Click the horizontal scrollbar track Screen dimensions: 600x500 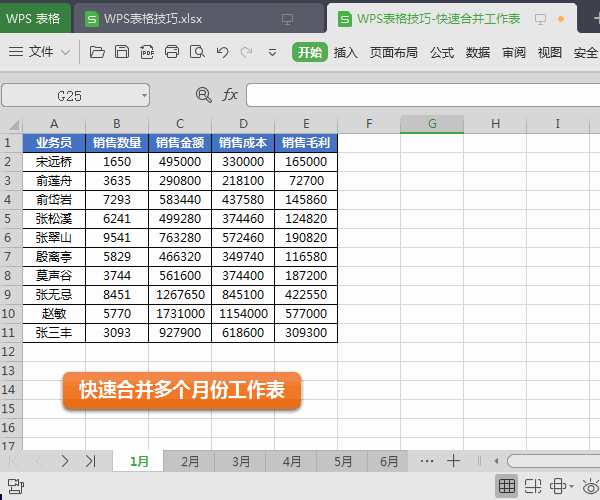(554, 461)
